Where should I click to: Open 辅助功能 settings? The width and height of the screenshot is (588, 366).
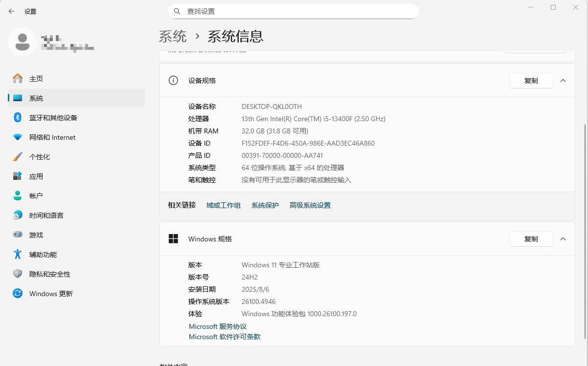76,255
